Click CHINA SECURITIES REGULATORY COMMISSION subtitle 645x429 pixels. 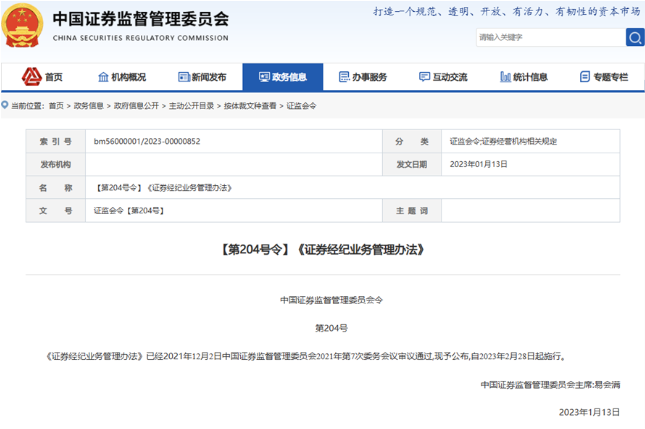tap(140, 38)
